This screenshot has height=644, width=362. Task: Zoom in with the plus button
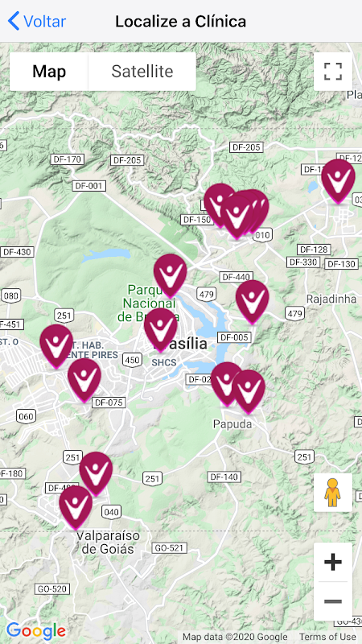333,562
